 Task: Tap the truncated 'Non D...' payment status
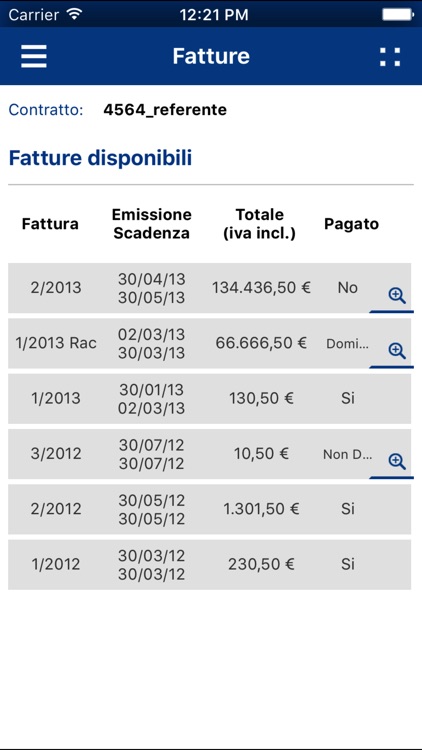[347, 454]
